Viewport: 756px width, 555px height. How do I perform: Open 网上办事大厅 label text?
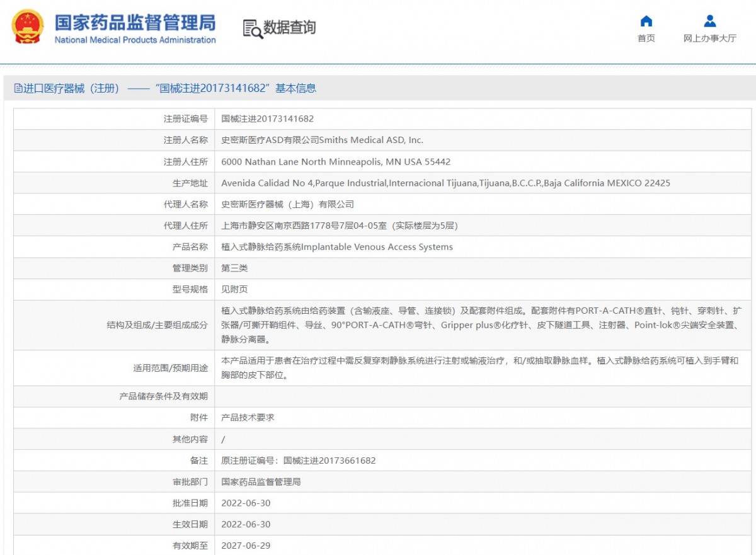[x=710, y=38]
